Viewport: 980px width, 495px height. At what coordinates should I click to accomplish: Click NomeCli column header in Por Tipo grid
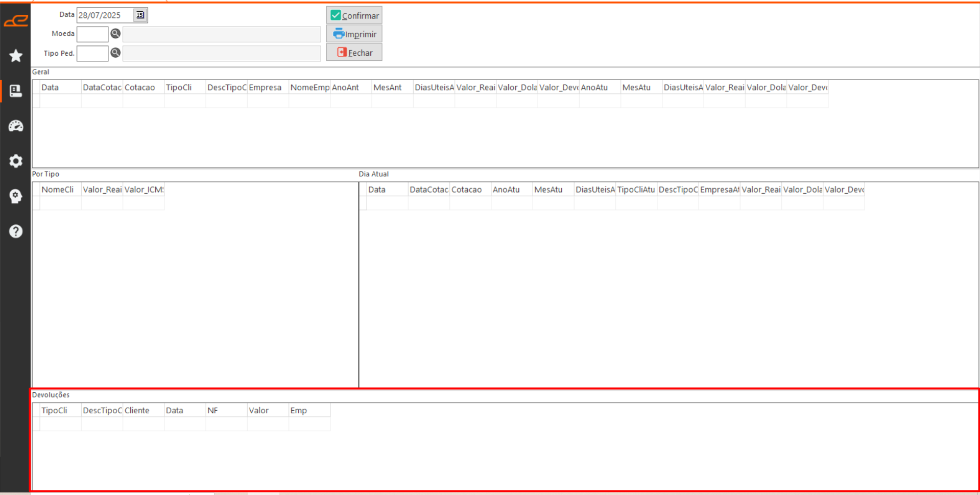pyautogui.click(x=60, y=190)
